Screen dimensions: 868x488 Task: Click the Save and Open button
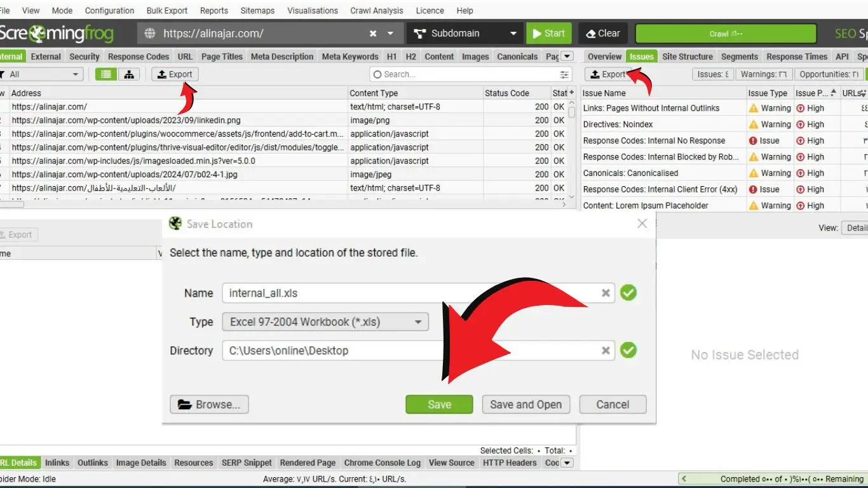(x=526, y=405)
